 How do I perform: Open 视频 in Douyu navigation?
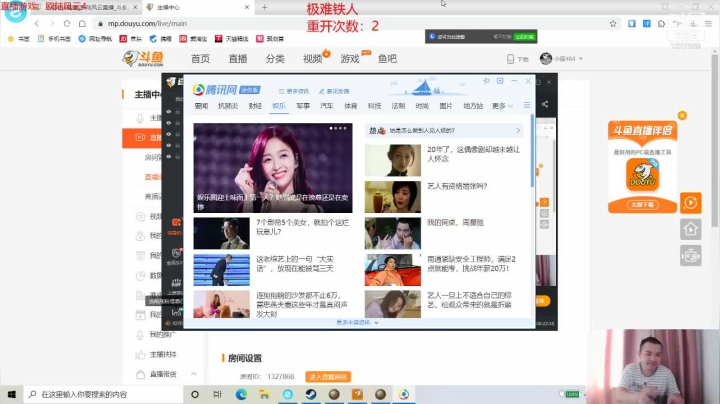click(313, 59)
